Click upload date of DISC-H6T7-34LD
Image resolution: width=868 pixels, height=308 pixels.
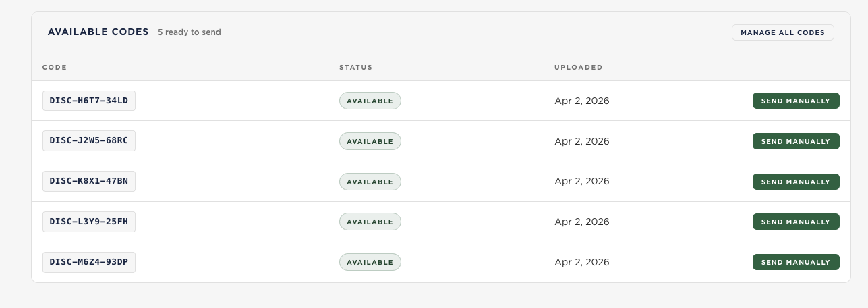point(581,101)
